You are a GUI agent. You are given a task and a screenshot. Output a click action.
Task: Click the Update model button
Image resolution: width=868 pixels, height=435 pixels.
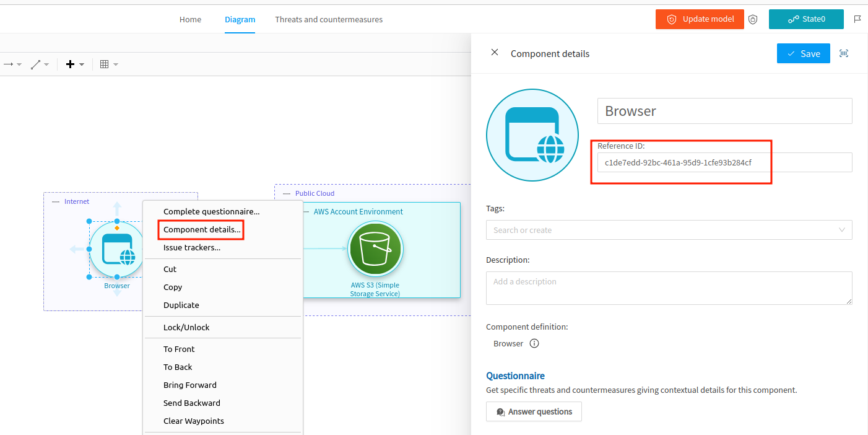700,19
